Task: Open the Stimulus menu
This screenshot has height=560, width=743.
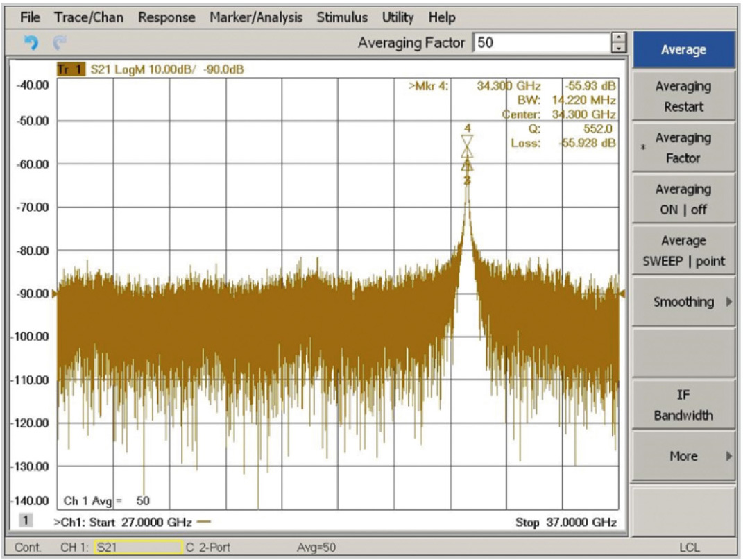Action: pyautogui.click(x=341, y=17)
